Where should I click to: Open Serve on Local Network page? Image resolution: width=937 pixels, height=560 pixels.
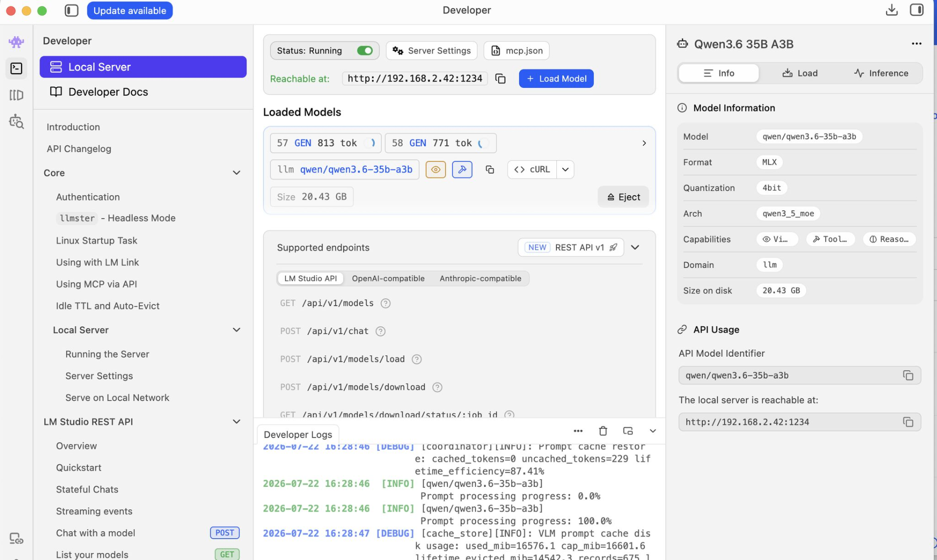tap(117, 398)
